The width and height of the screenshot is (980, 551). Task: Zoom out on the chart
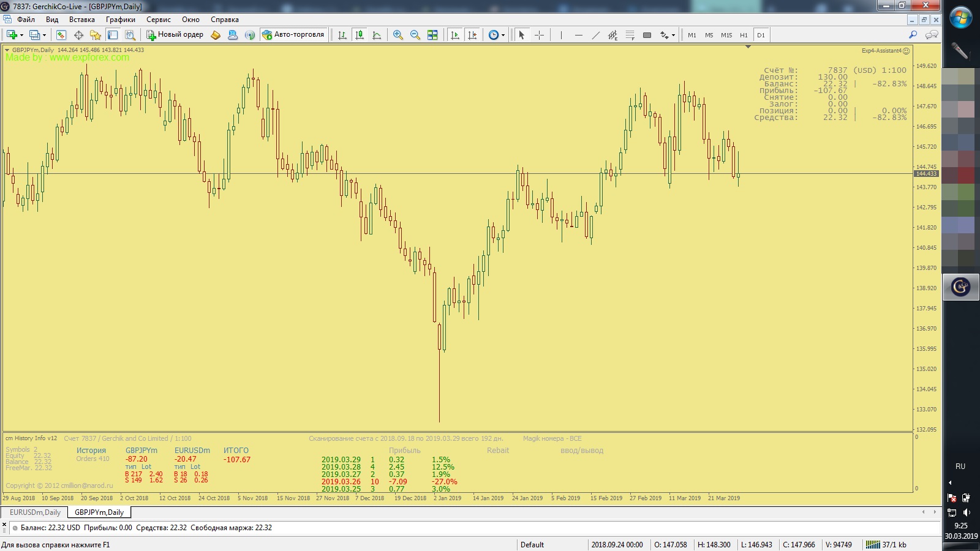[x=415, y=35]
